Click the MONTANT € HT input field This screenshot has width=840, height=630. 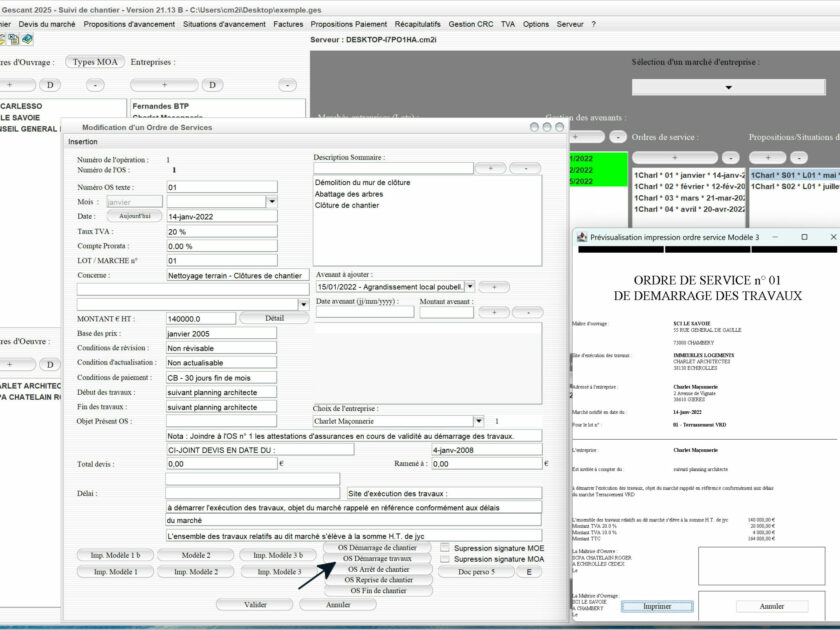pyautogui.click(x=200, y=318)
